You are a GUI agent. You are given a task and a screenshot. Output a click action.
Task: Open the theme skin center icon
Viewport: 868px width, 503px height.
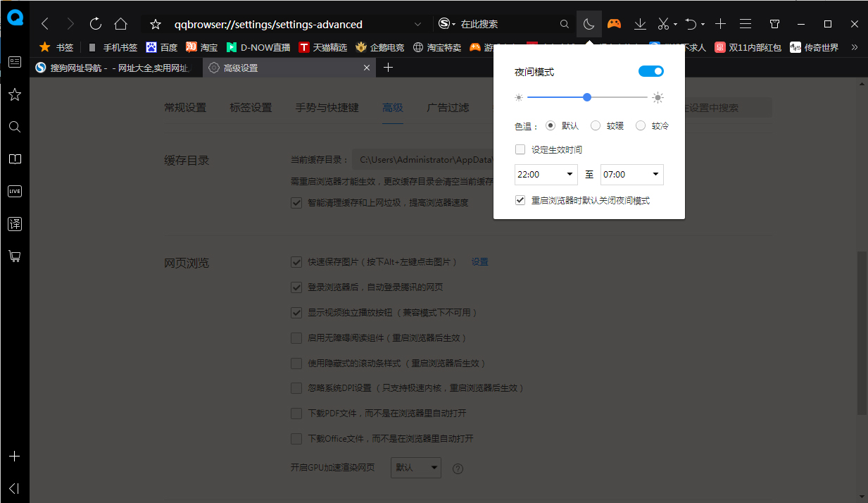coord(774,23)
